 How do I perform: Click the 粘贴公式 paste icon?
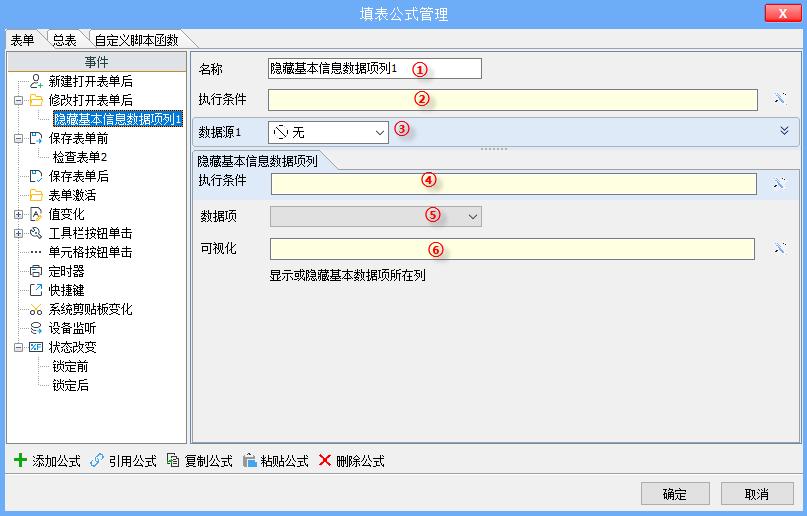(250, 460)
